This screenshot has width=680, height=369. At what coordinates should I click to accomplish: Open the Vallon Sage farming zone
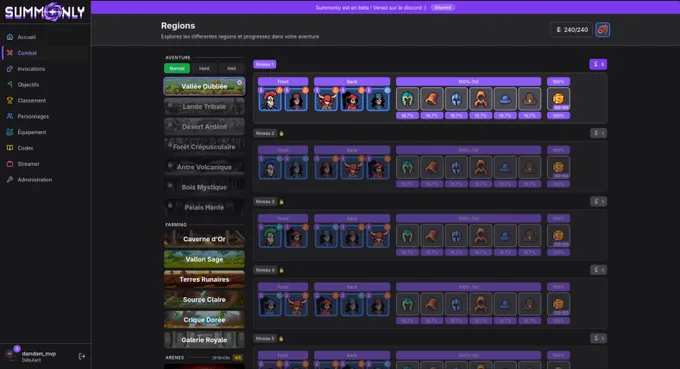(x=204, y=259)
